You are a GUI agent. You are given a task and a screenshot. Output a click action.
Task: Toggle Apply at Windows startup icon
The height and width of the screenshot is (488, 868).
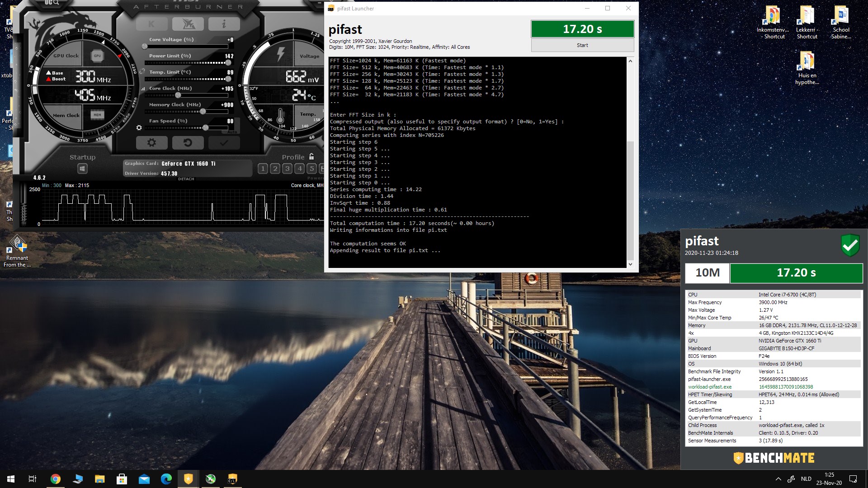(x=82, y=169)
